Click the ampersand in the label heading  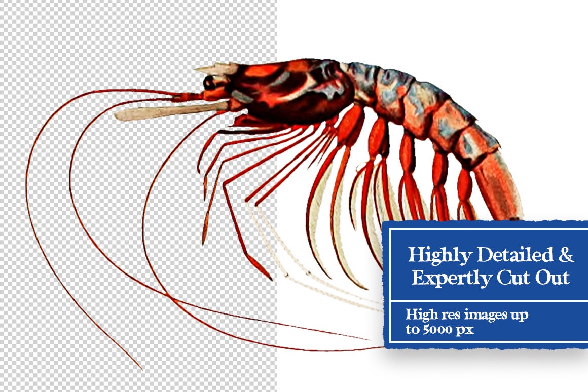(566, 254)
